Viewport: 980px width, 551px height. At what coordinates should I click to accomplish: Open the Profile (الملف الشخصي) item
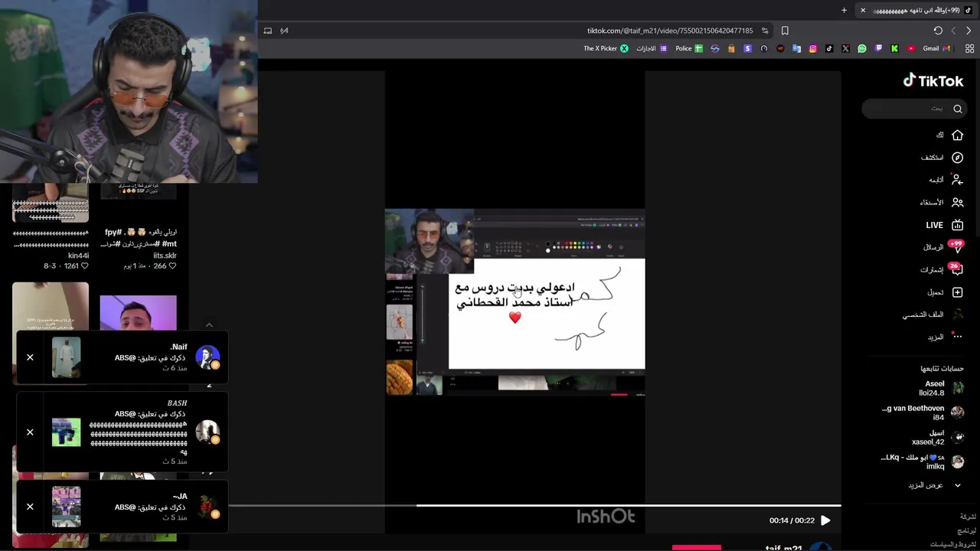tap(933, 315)
